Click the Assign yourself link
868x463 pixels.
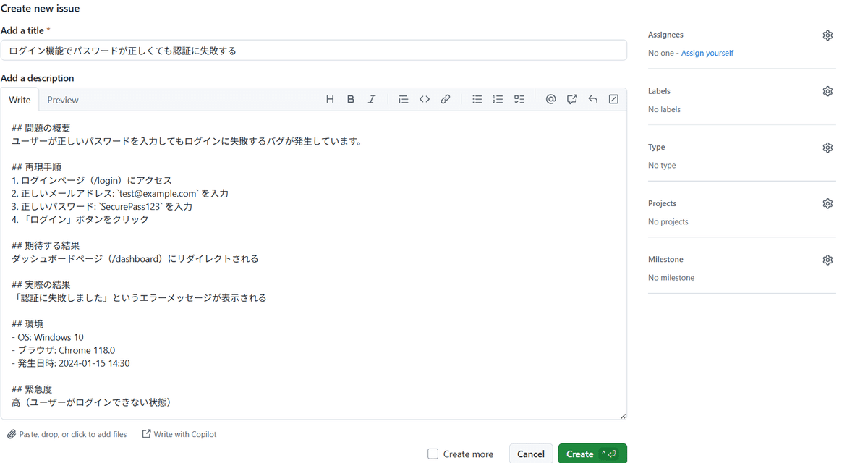click(x=707, y=52)
